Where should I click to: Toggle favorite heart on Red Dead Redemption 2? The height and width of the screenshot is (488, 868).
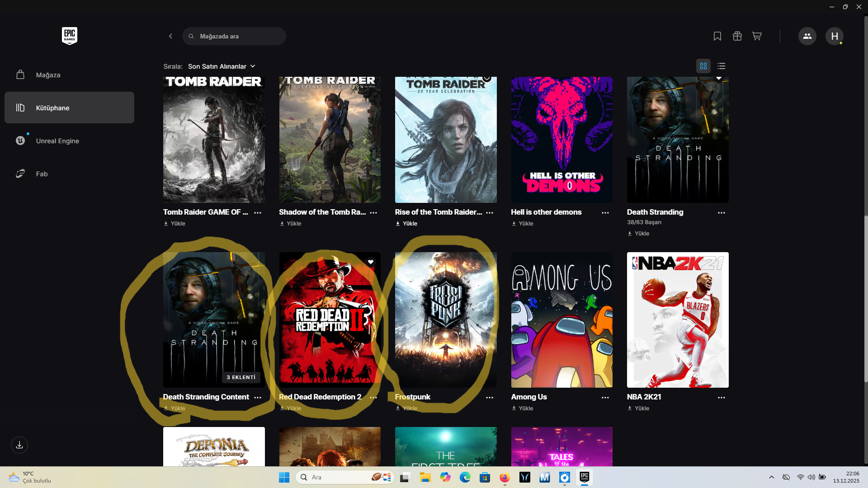pyautogui.click(x=371, y=262)
